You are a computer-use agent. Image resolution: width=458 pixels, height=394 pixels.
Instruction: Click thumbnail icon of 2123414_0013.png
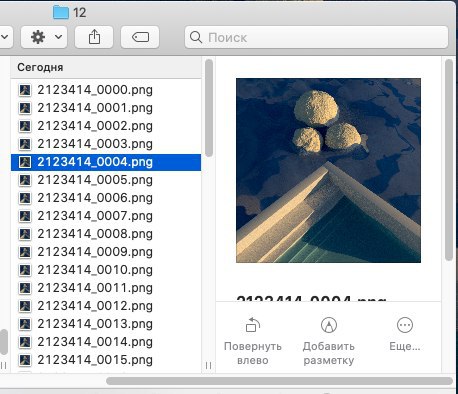pos(25,324)
